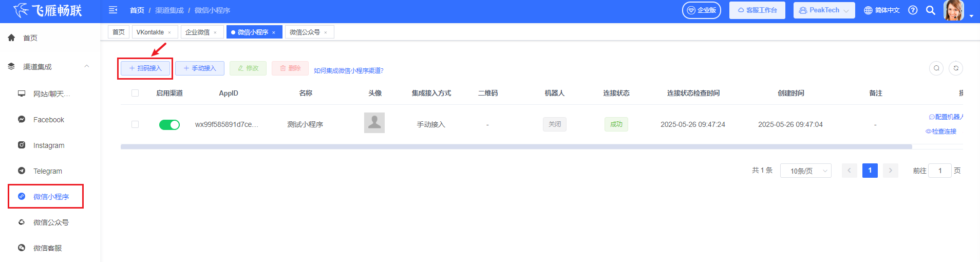Close the VKontakte tab

(169, 32)
